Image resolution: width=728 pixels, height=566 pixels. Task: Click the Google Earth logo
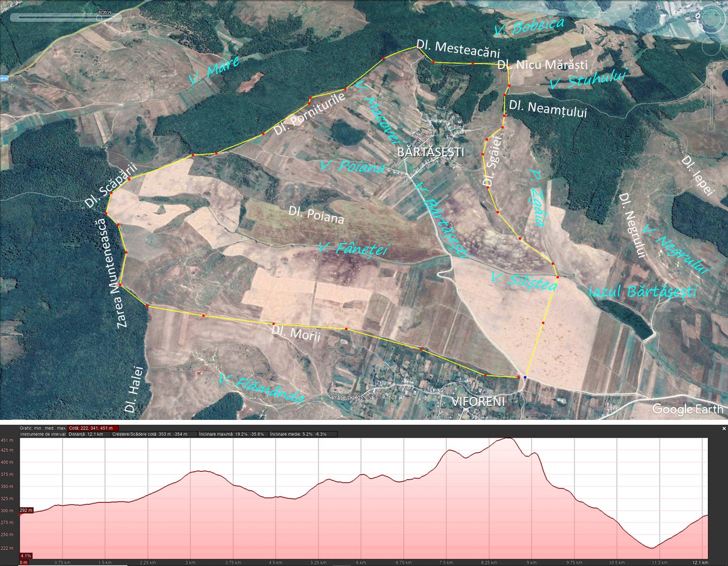pos(687,409)
